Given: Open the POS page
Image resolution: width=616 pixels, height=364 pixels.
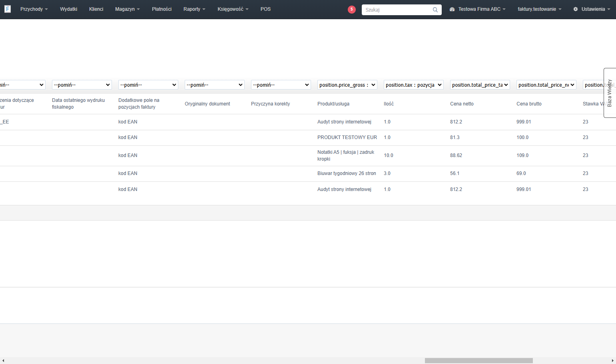Looking at the screenshot, I should pyautogui.click(x=265, y=9).
